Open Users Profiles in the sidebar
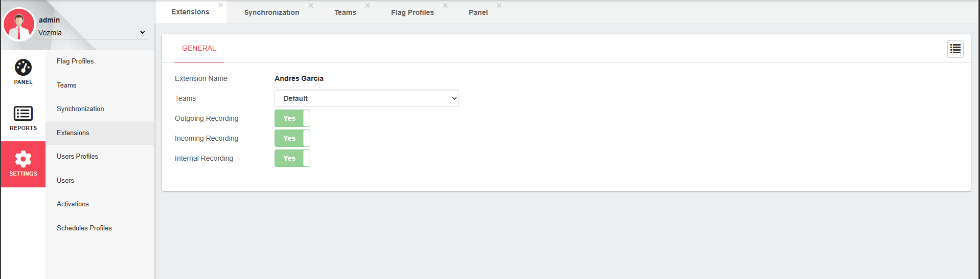Viewport: 980px width, 279px height. [x=77, y=157]
